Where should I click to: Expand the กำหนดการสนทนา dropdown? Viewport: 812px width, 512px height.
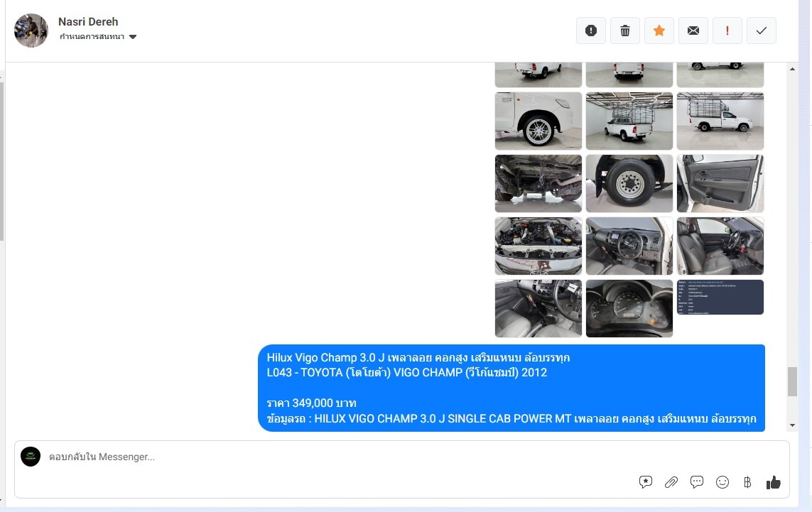click(98, 37)
